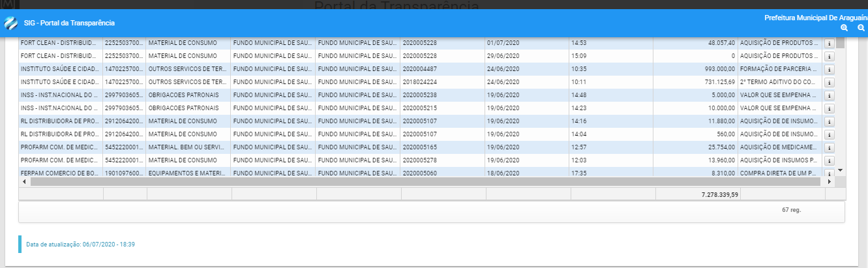868x268 pixels.
Task: Click the SIG - Portal da Transparência title
Action: [68, 23]
